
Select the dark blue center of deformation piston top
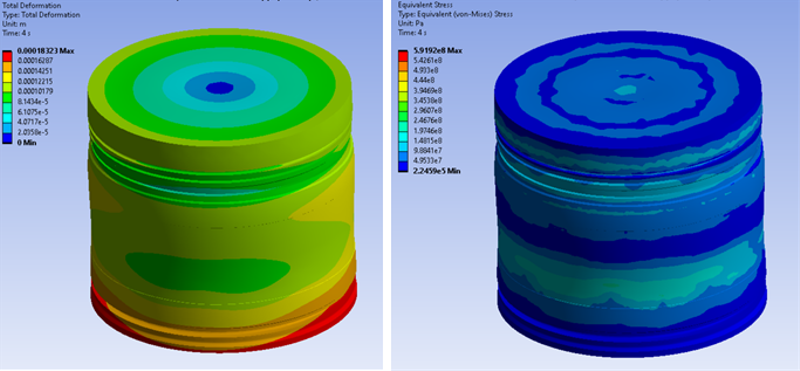click(x=219, y=88)
